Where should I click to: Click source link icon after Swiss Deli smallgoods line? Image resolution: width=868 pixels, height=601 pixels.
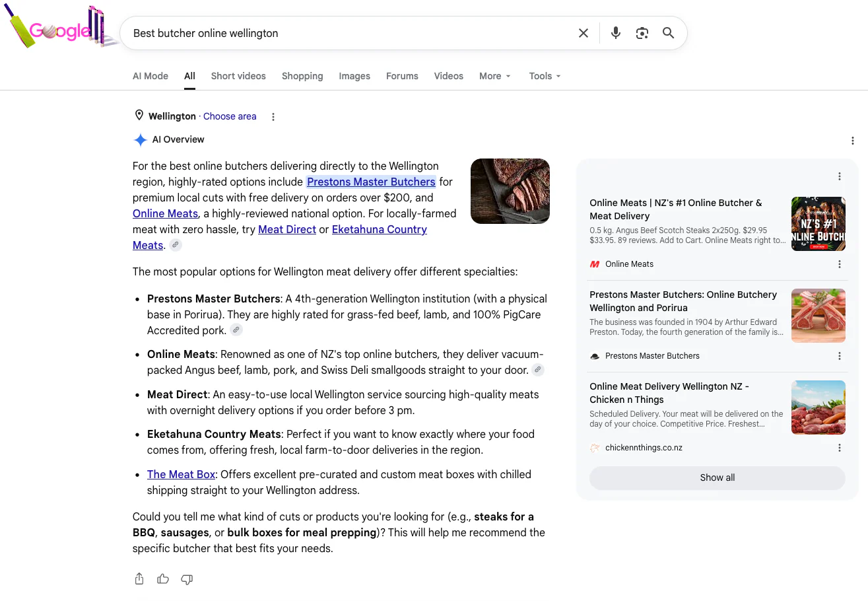coord(539,370)
